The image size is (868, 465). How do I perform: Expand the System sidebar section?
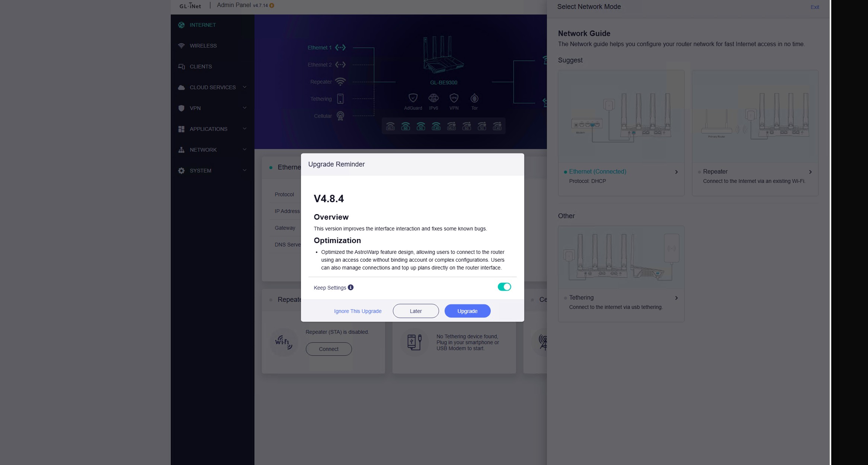click(x=212, y=171)
